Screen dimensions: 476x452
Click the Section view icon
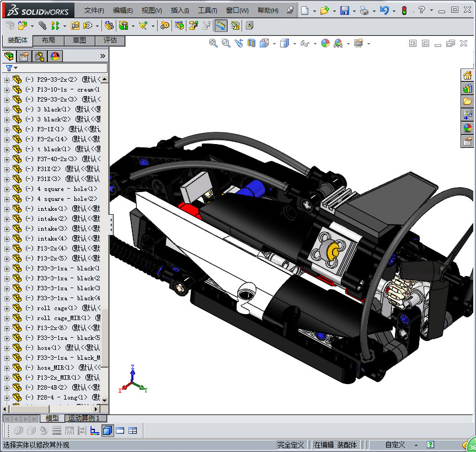coord(252,43)
